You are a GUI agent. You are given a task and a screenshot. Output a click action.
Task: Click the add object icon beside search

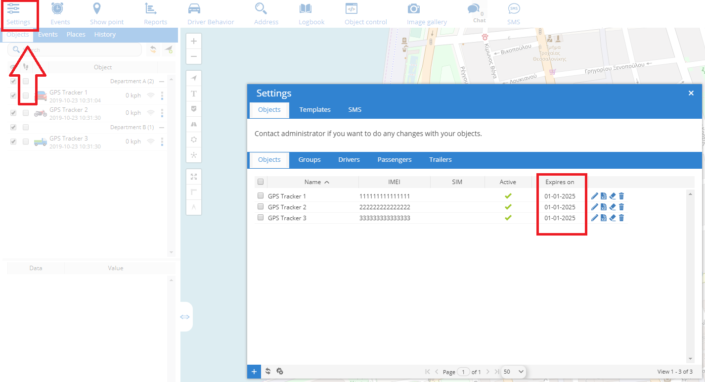(169, 49)
